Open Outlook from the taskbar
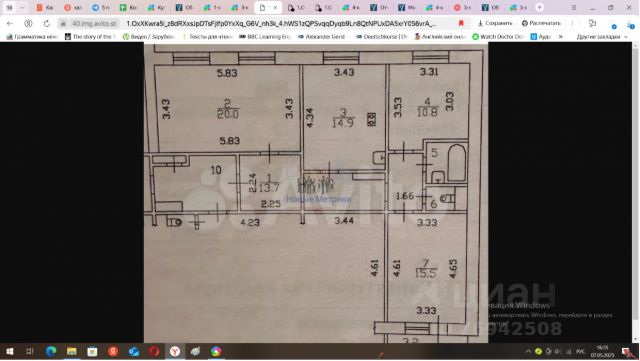 point(134,351)
